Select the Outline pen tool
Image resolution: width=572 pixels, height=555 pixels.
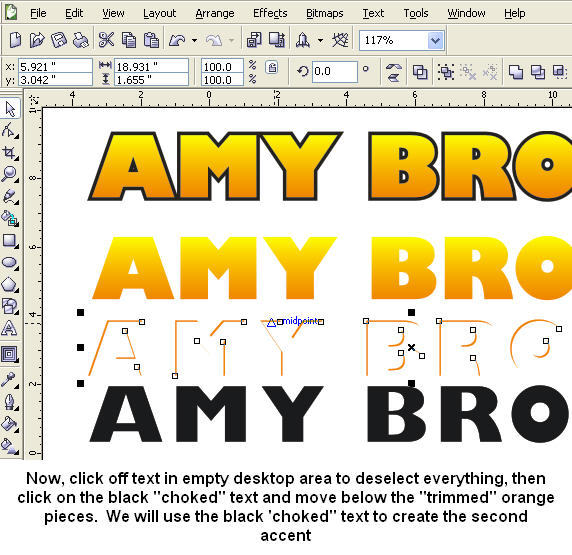pos(10,402)
